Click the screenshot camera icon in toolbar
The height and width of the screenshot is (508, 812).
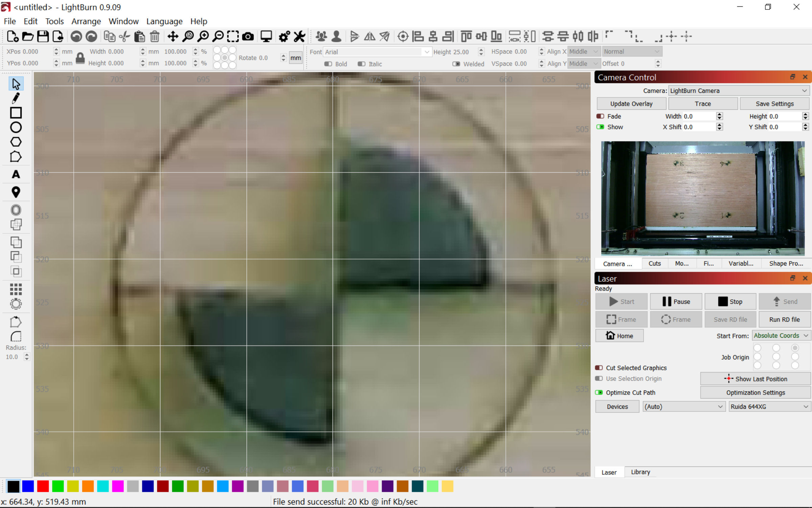point(248,36)
